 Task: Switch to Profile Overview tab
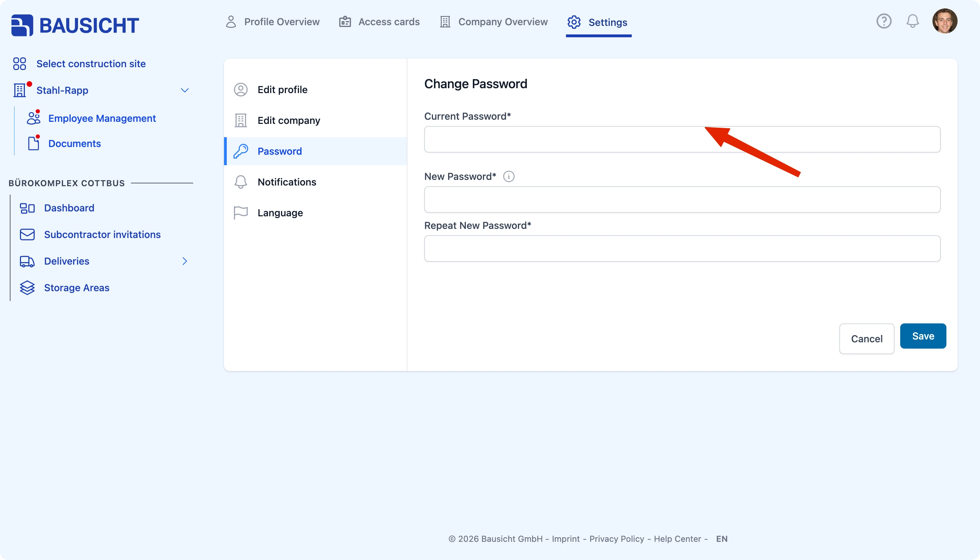272,22
